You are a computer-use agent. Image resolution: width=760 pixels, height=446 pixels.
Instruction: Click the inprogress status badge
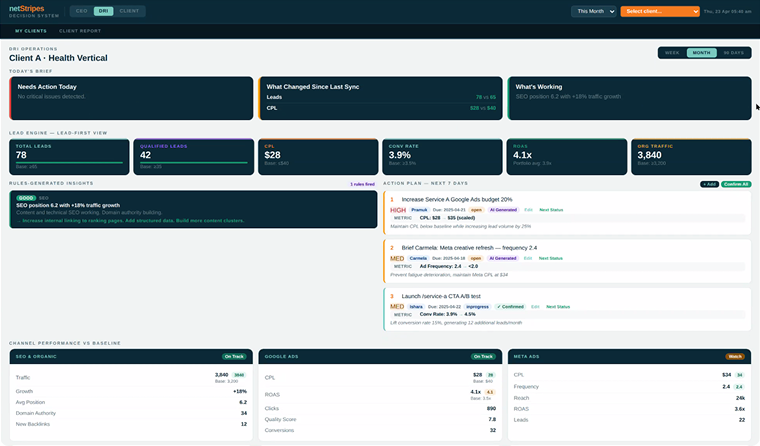(477, 307)
